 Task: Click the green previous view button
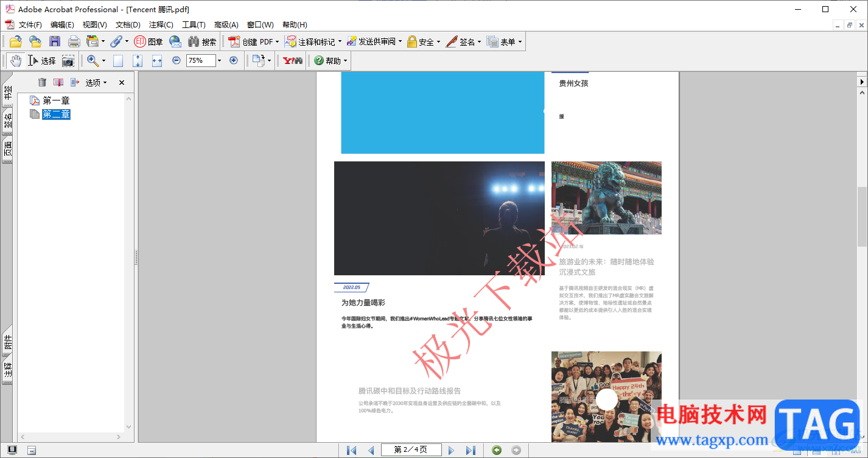point(497,450)
